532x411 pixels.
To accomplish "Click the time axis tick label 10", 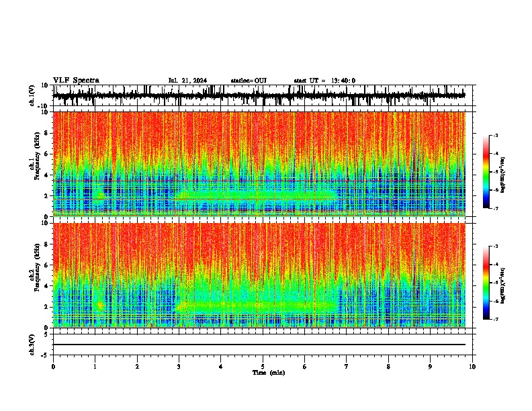I will click(472, 367).
